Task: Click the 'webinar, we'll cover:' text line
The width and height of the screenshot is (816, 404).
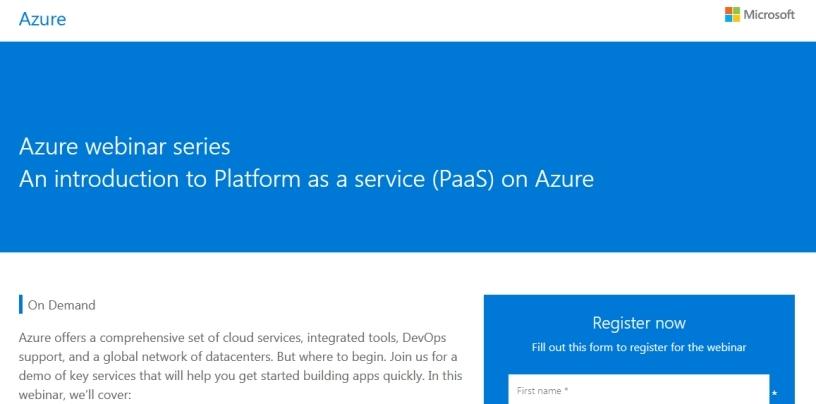Action: pos(82,395)
